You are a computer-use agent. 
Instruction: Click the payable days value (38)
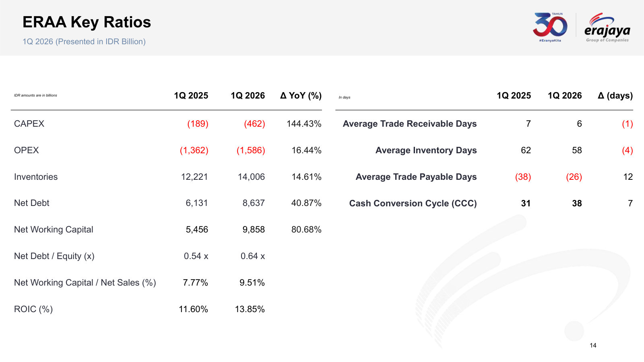(x=523, y=177)
